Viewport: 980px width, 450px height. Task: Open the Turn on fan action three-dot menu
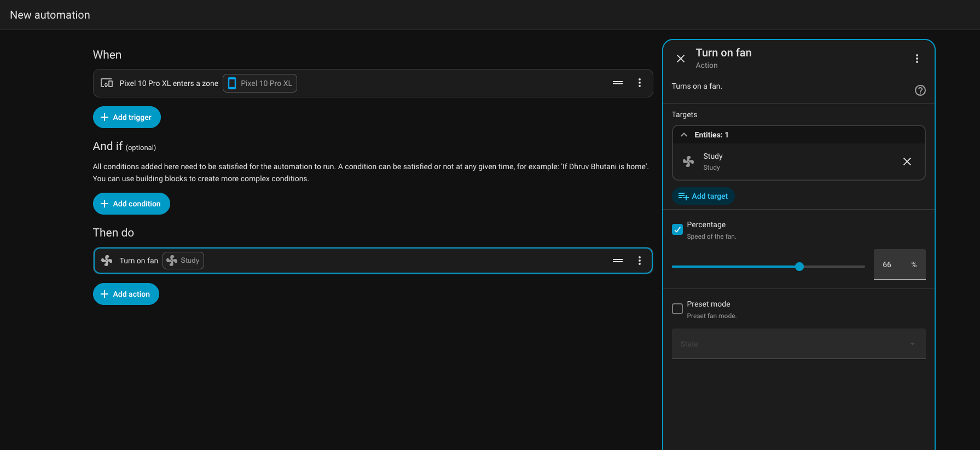pos(640,261)
